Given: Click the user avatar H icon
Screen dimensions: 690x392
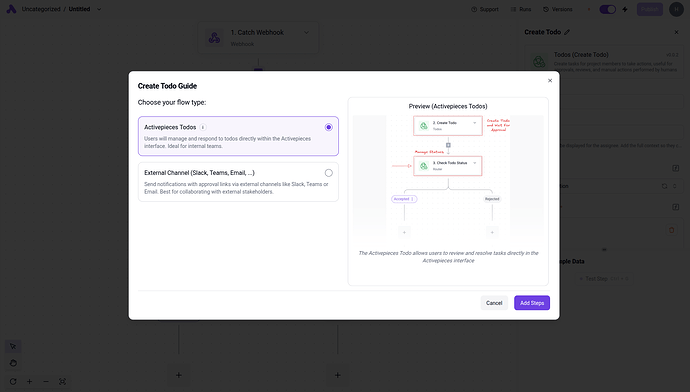Looking at the screenshot, I should coord(676,9).
